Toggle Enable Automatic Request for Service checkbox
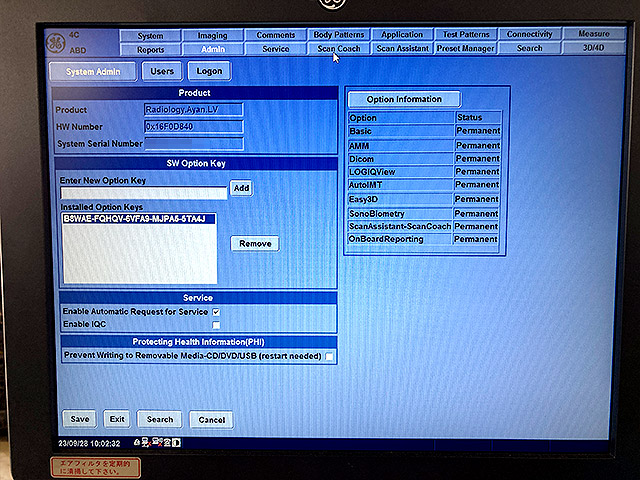Viewport: 640px width, 480px height. coord(216,312)
